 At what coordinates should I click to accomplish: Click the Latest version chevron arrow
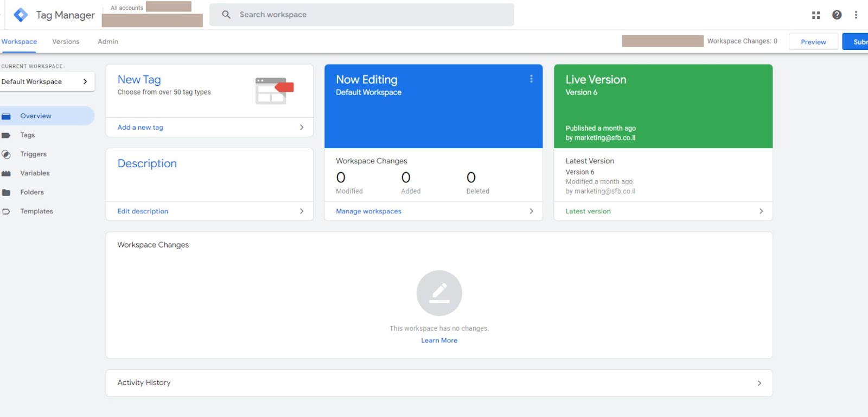761,211
